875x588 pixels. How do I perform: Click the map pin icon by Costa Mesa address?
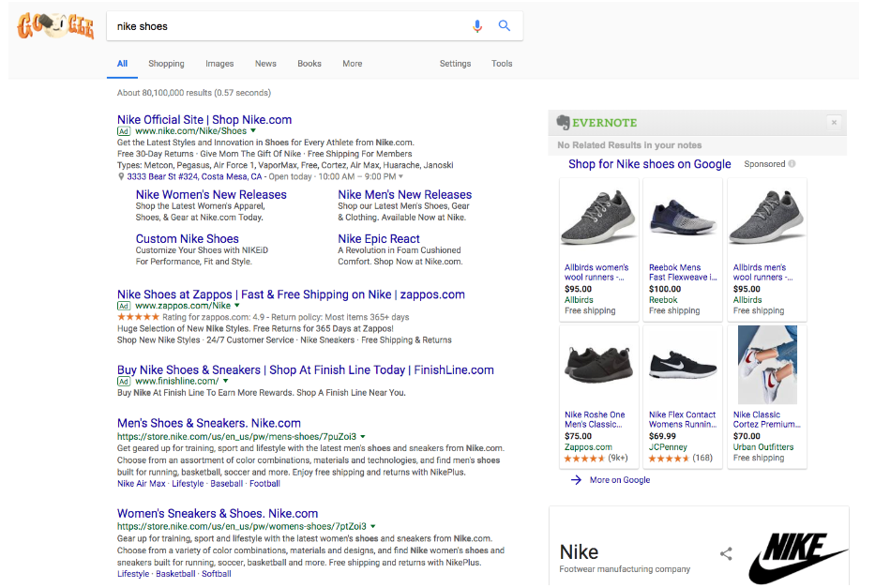coord(121,177)
